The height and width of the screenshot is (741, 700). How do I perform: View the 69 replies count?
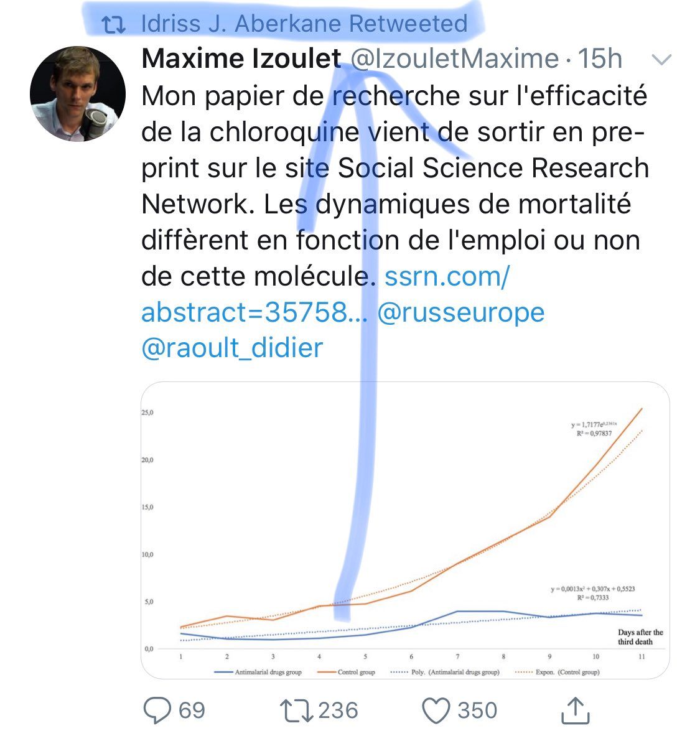(x=192, y=711)
